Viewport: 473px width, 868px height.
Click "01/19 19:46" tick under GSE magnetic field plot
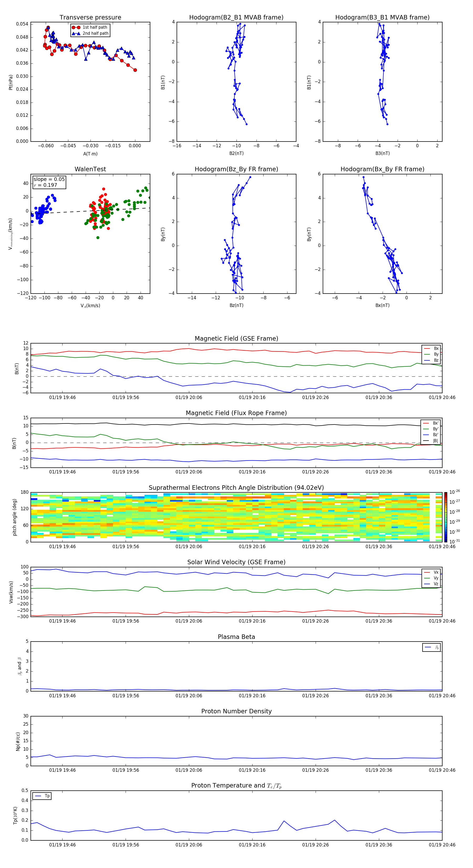62,397
